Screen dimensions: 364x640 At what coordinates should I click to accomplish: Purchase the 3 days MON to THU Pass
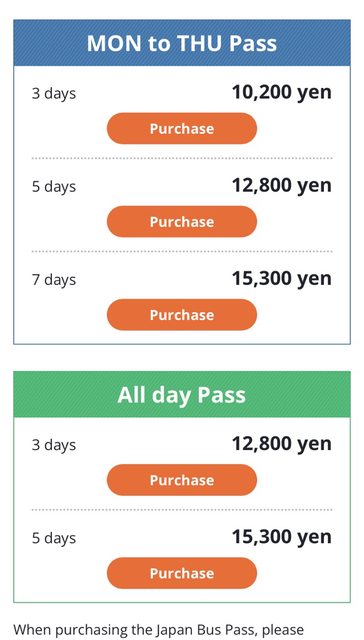(182, 129)
